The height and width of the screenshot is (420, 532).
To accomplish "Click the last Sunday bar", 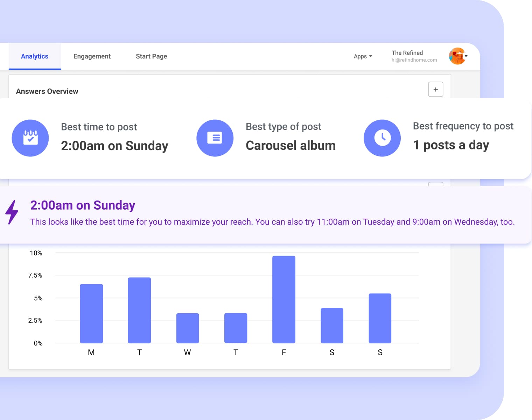I will click(x=380, y=318).
